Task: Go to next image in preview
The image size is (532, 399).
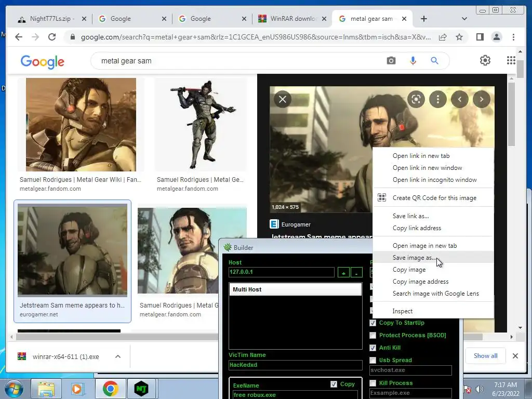Action: pos(482,99)
